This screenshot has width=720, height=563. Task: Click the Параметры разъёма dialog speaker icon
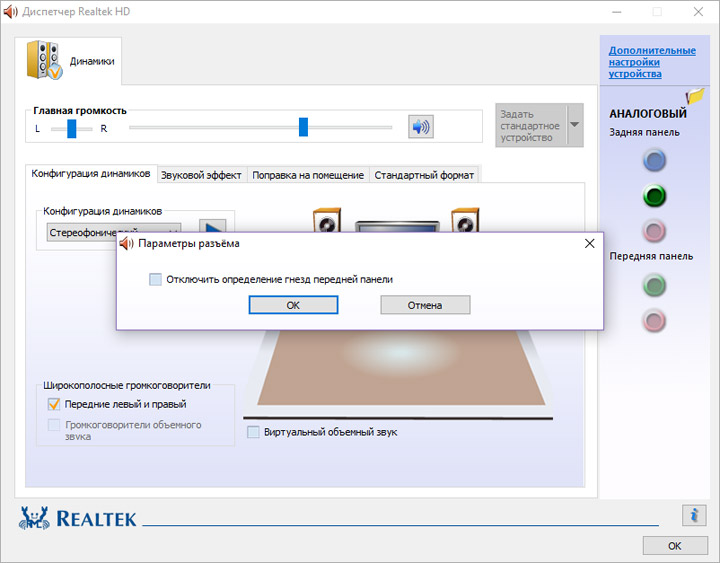[126, 243]
